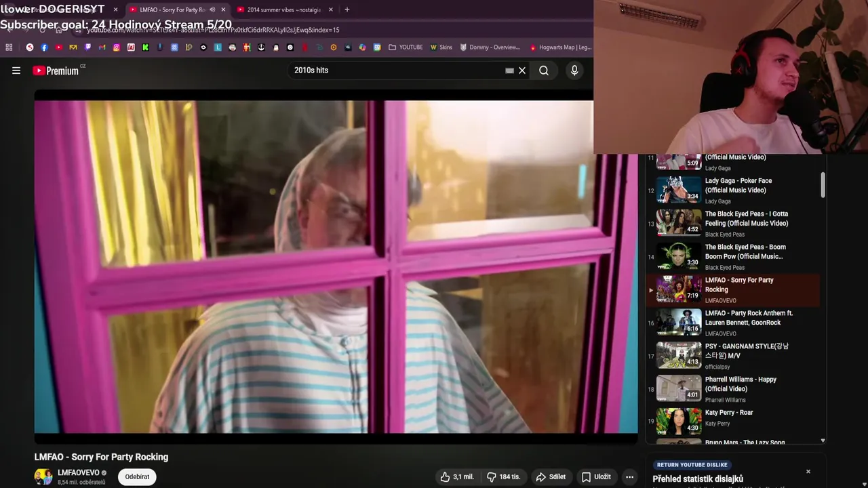
Task: Open the YouTube red bookmark icon
Action: 58,47
